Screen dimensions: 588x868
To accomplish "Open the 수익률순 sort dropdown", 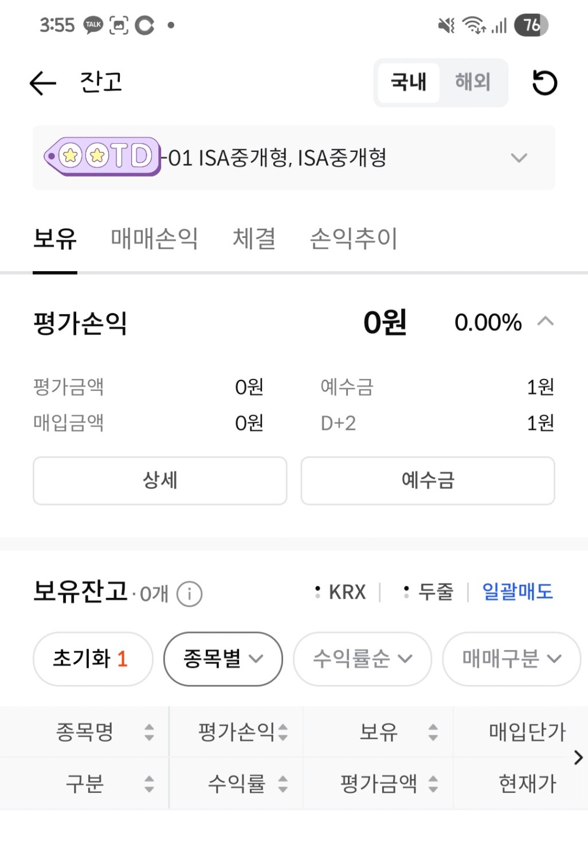I will click(x=362, y=659).
